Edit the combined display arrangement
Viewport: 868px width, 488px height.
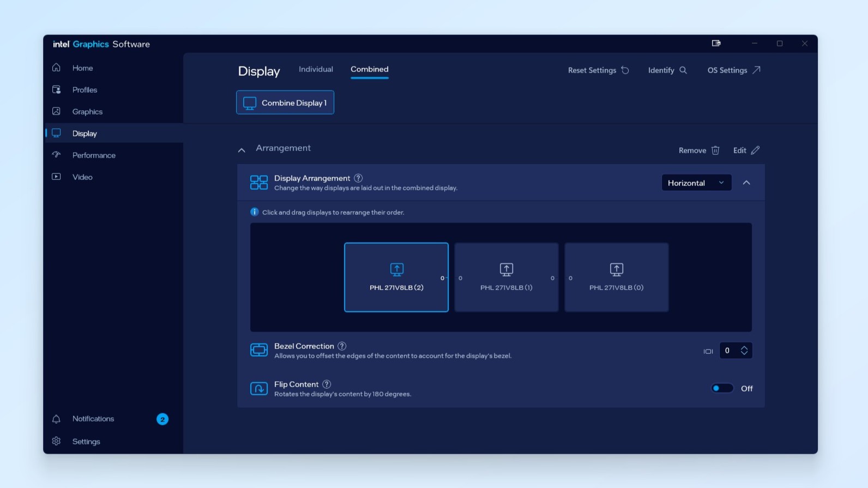point(746,150)
